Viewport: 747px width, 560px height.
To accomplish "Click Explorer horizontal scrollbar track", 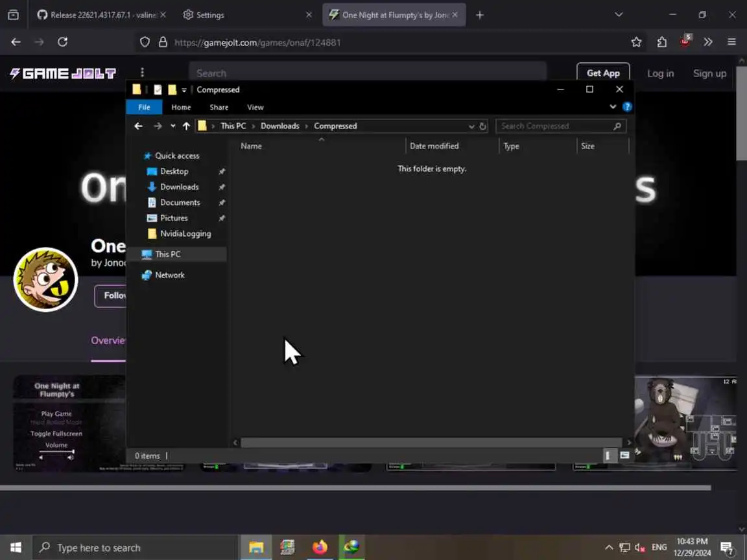I will 431,443.
